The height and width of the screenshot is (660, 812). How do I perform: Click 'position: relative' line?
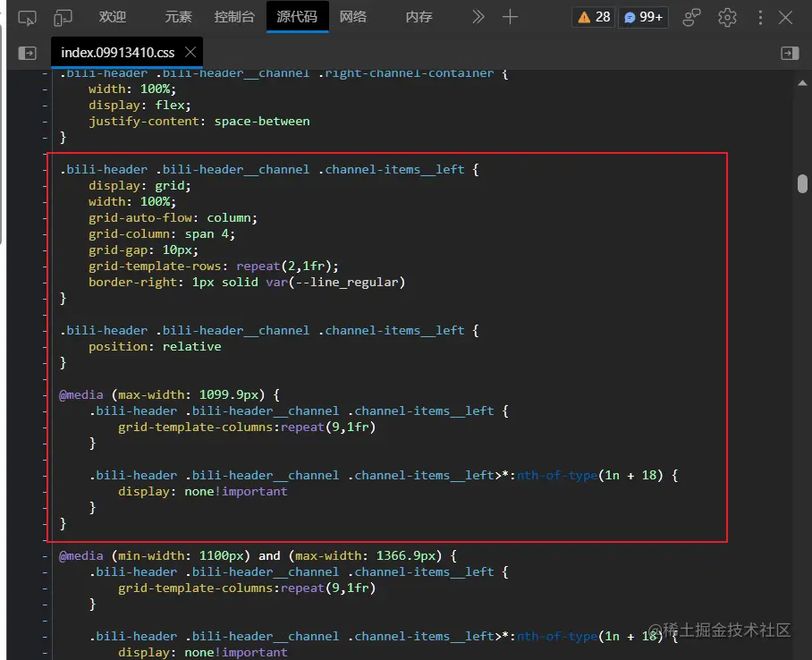point(155,346)
